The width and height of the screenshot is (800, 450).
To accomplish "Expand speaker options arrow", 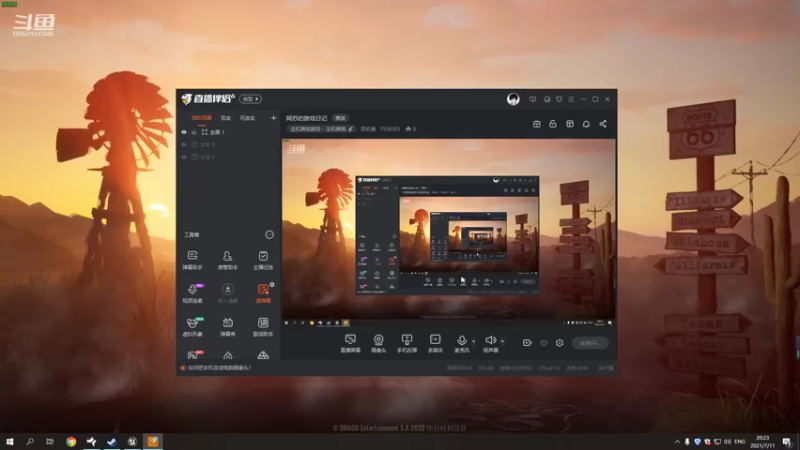I will pos(503,341).
